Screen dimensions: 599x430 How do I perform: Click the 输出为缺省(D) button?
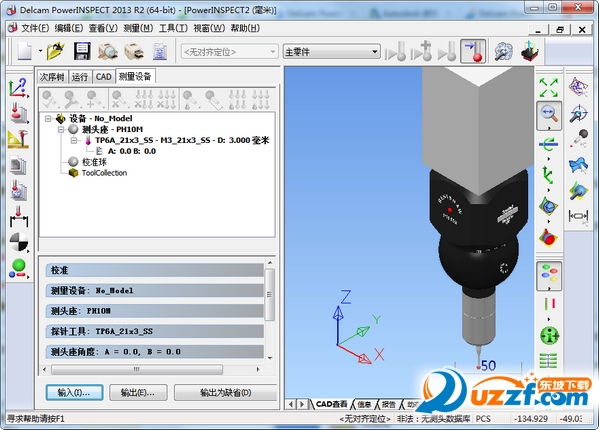[x=225, y=393]
